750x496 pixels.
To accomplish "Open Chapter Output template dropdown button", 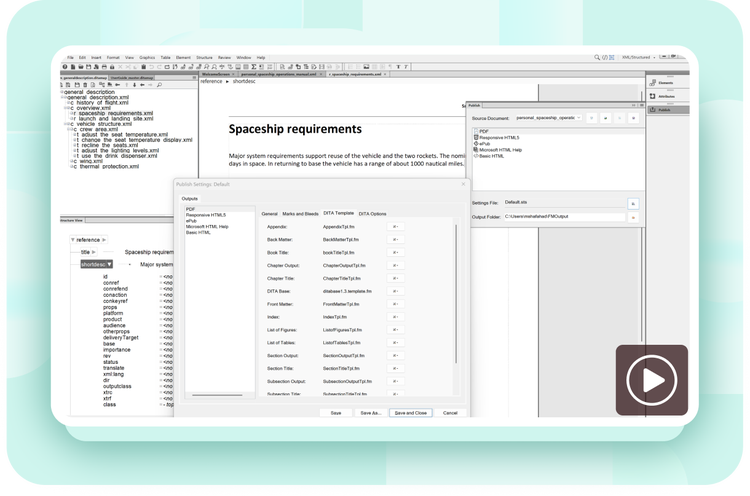I will (396, 265).
